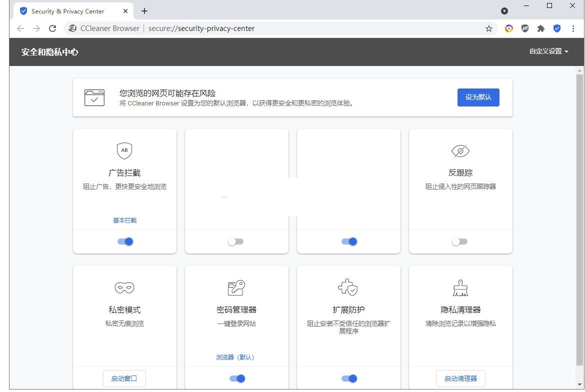Click the 启动清理器 button
Viewport: 585px width, 392px height.
click(460, 378)
